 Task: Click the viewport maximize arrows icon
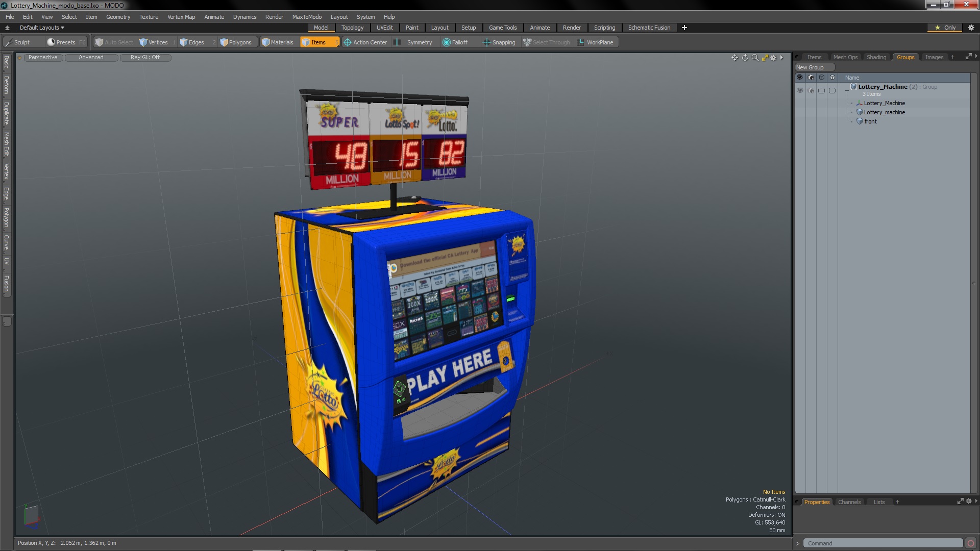click(765, 58)
